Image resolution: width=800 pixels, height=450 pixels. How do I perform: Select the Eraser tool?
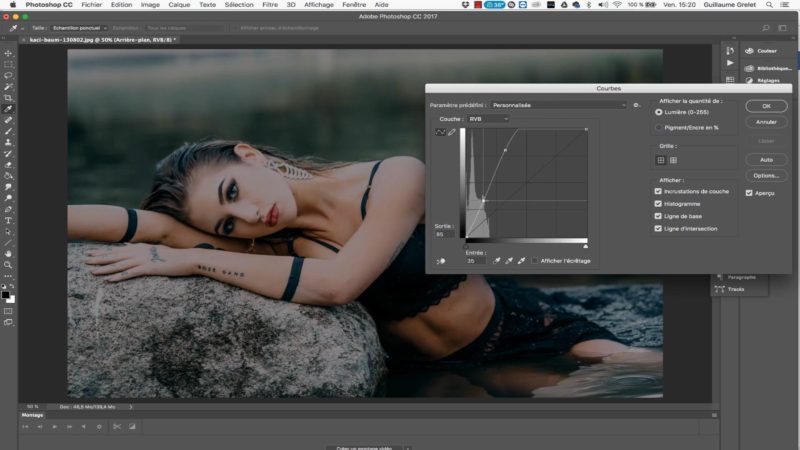tap(8, 165)
